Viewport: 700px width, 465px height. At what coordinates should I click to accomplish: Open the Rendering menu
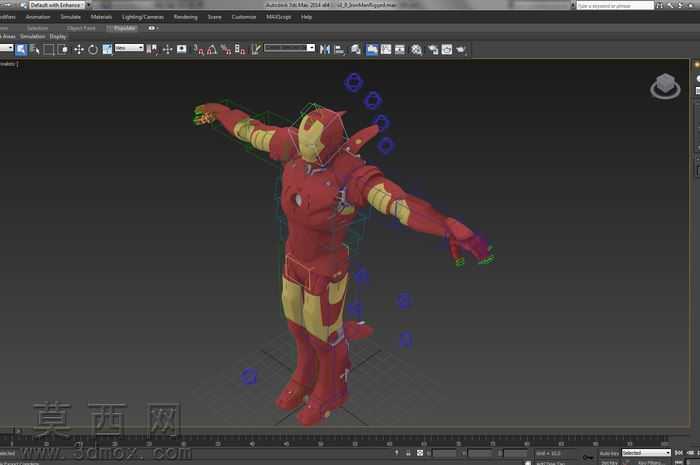[186, 17]
